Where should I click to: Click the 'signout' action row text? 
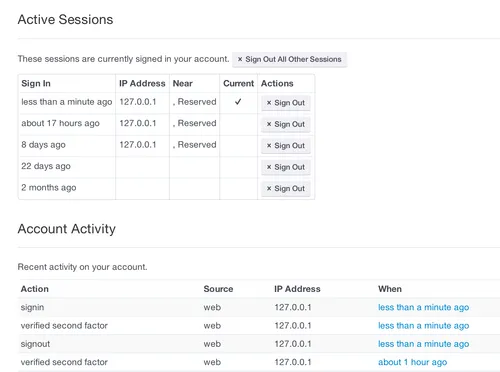pos(35,344)
